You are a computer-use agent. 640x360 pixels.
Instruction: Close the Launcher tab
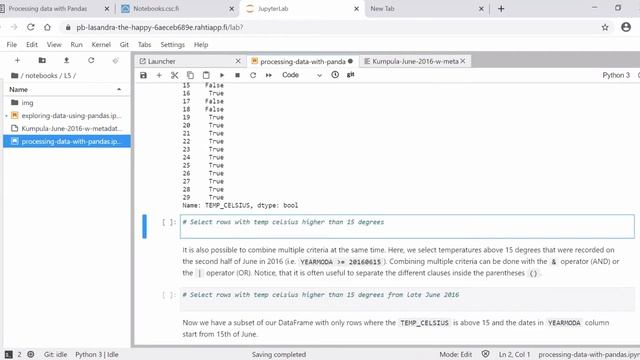(x=238, y=61)
